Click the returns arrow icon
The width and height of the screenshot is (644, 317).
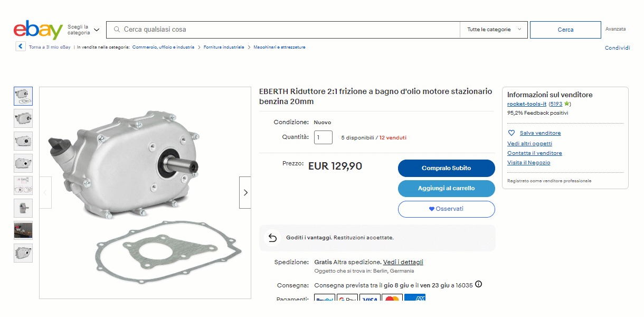coord(272,238)
